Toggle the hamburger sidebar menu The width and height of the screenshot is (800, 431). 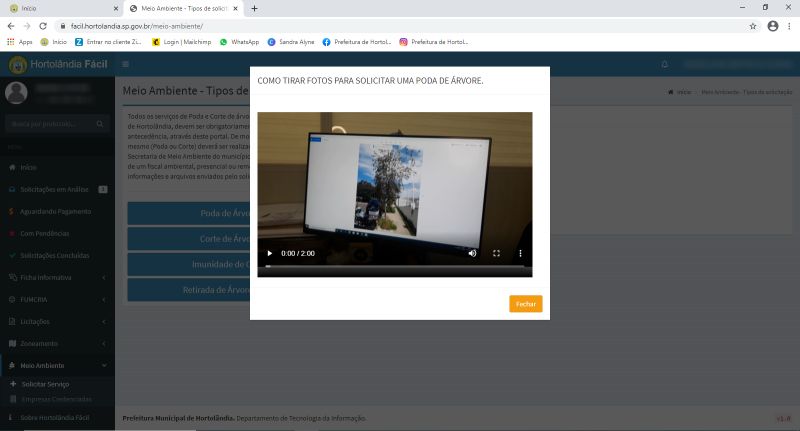click(x=126, y=64)
